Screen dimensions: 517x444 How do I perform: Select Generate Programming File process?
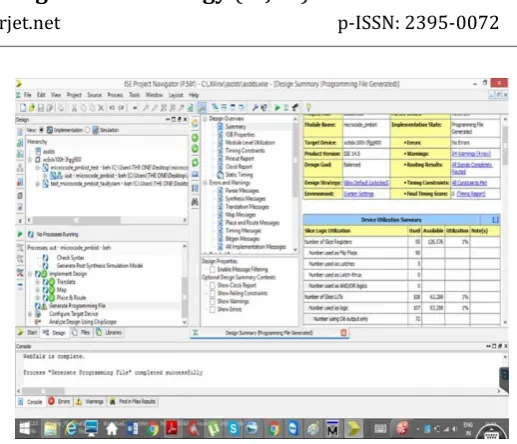77,306
